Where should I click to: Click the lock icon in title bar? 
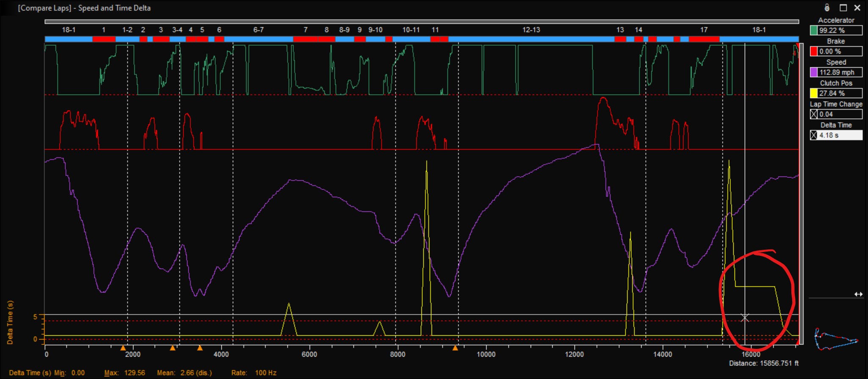(827, 8)
